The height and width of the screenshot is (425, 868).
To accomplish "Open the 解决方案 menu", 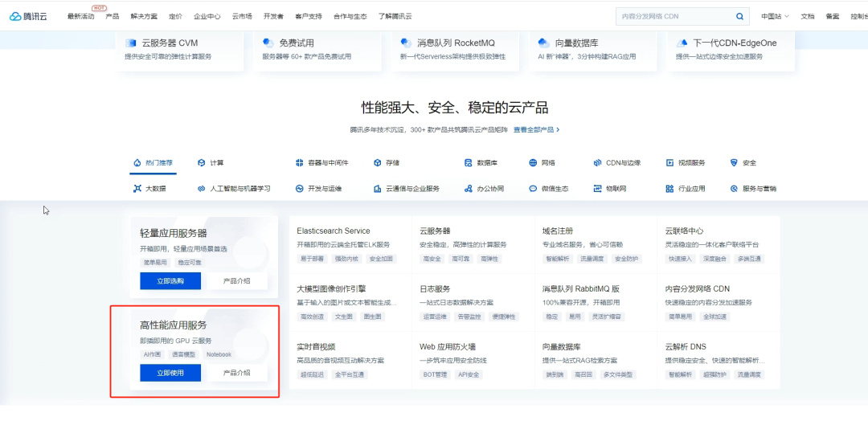I will tap(144, 17).
